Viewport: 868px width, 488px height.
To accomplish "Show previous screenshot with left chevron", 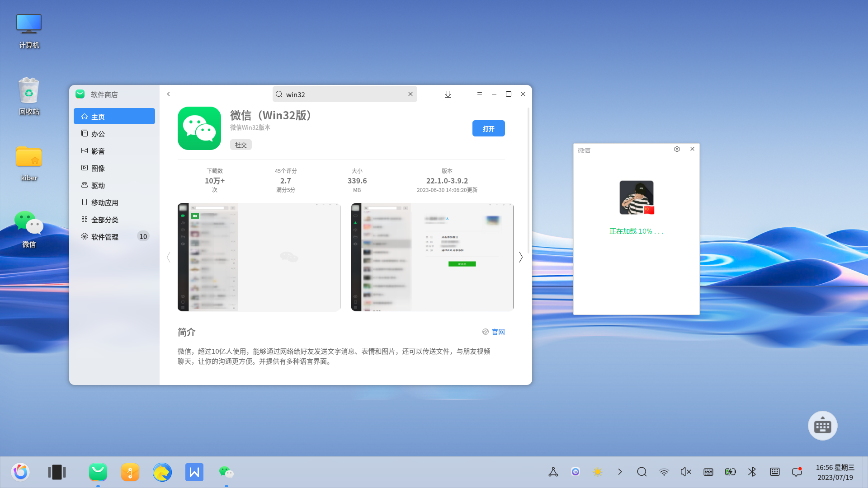I will tap(169, 257).
